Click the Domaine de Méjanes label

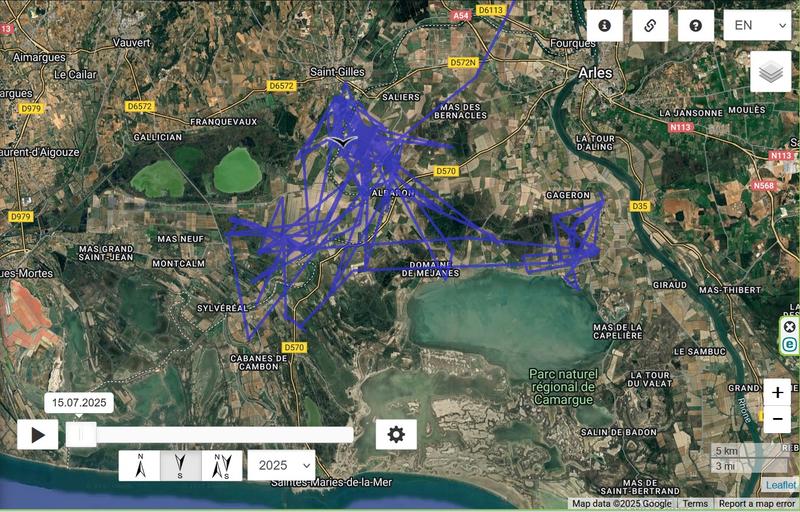431,269
